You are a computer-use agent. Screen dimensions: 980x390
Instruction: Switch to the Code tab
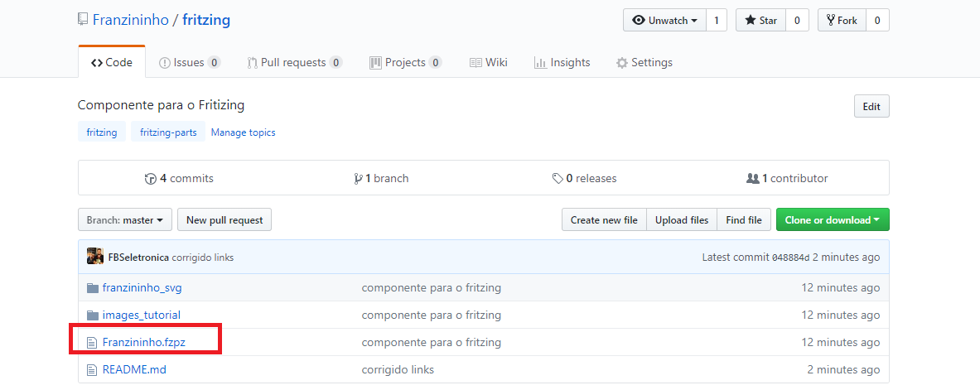[112, 62]
